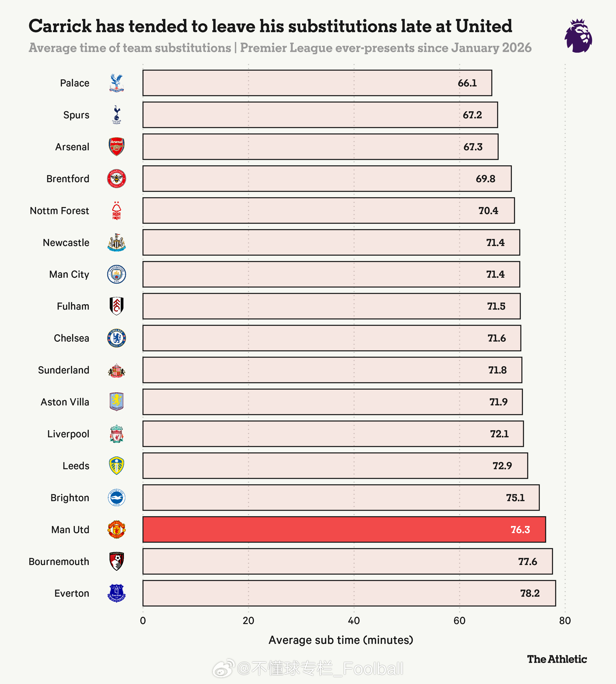Click the Average sub time axis title
This screenshot has height=684, width=616.
341,640
